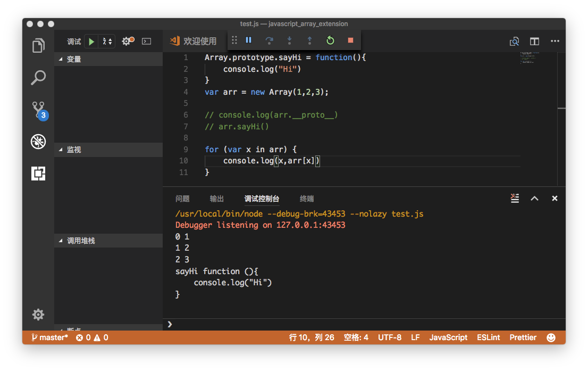Click the JavaScript language mode in the status bar
The image size is (588, 371).
click(448, 337)
